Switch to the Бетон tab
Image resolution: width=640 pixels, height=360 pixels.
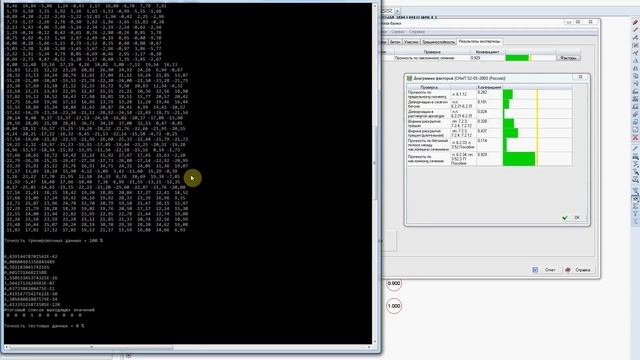coord(395,42)
